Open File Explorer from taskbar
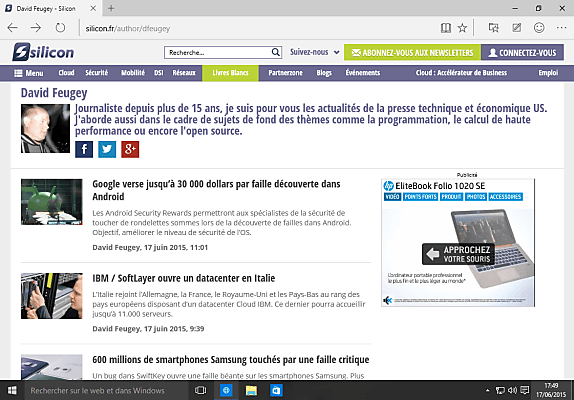 (x=251, y=390)
